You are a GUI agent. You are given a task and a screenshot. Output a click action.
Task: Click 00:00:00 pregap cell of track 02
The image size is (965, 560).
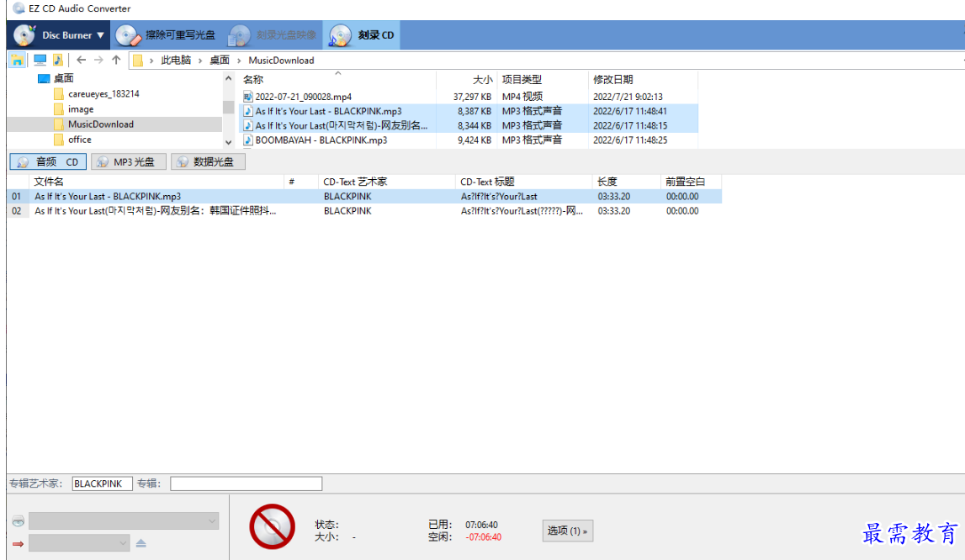pos(682,211)
